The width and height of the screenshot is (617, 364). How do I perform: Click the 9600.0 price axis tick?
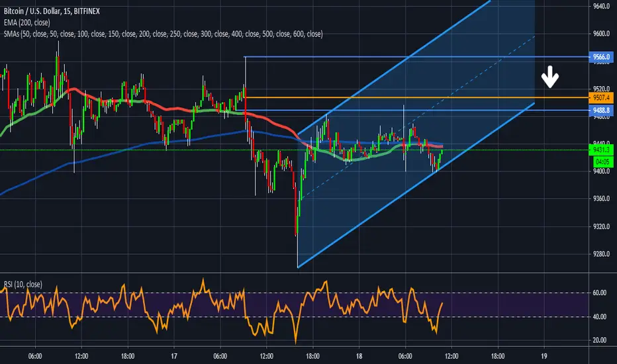pyautogui.click(x=601, y=34)
